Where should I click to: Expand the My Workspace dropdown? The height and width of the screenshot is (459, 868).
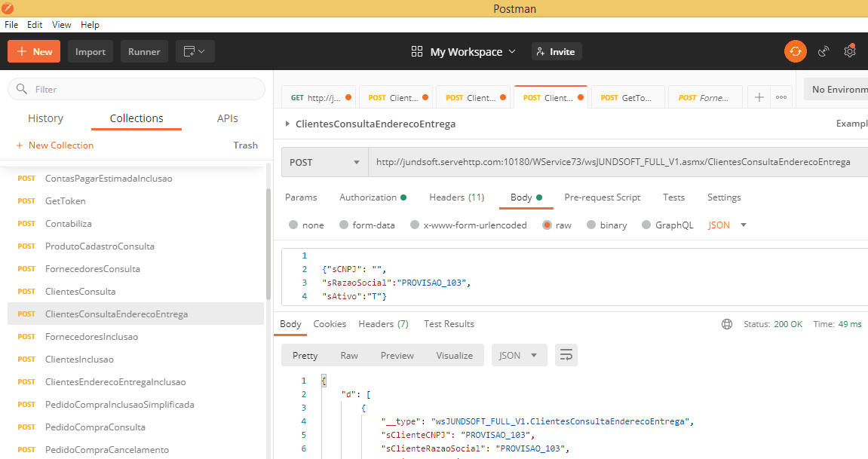[x=465, y=51]
